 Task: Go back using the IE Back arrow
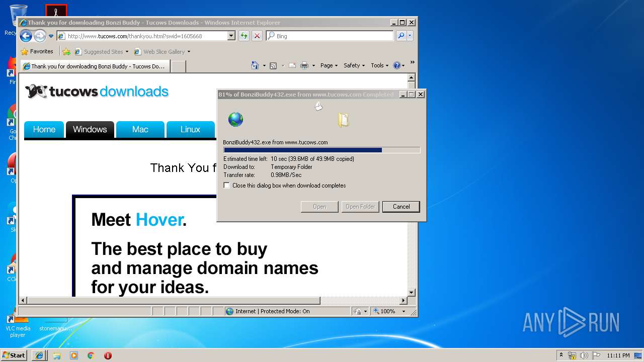[26, 36]
